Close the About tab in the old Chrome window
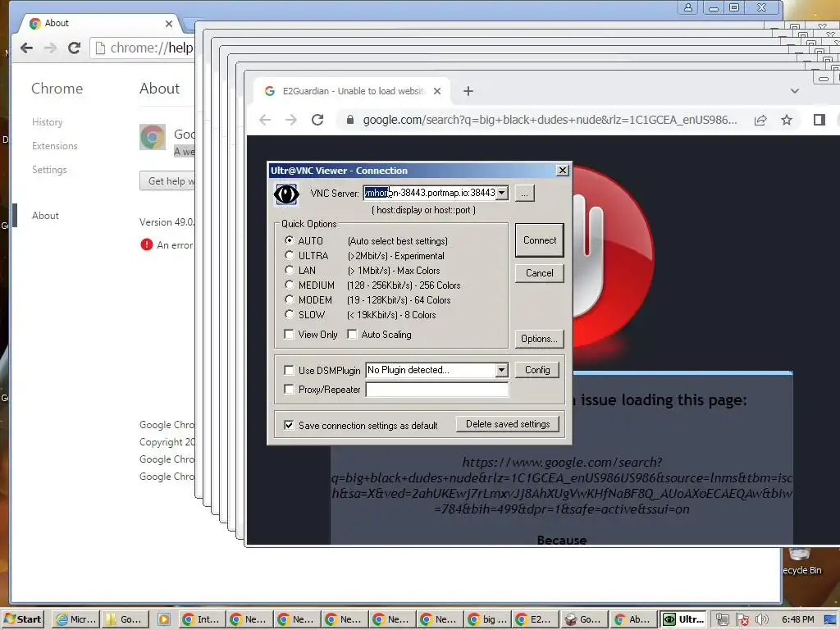The width and height of the screenshot is (840, 630). click(169, 24)
